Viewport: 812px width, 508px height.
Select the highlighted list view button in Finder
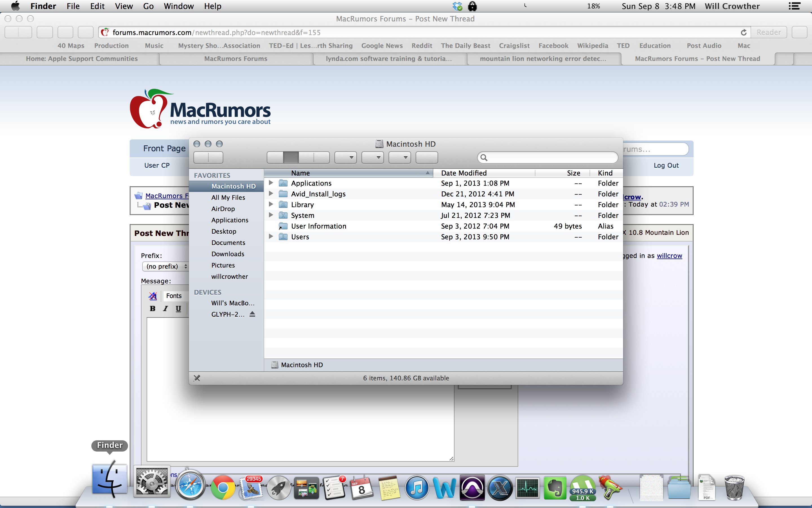(291, 157)
